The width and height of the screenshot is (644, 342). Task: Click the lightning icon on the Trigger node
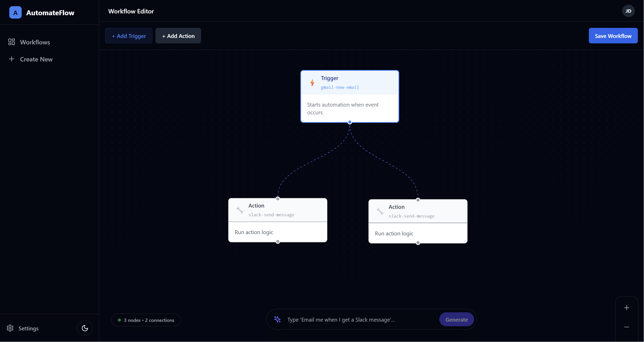[312, 83]
